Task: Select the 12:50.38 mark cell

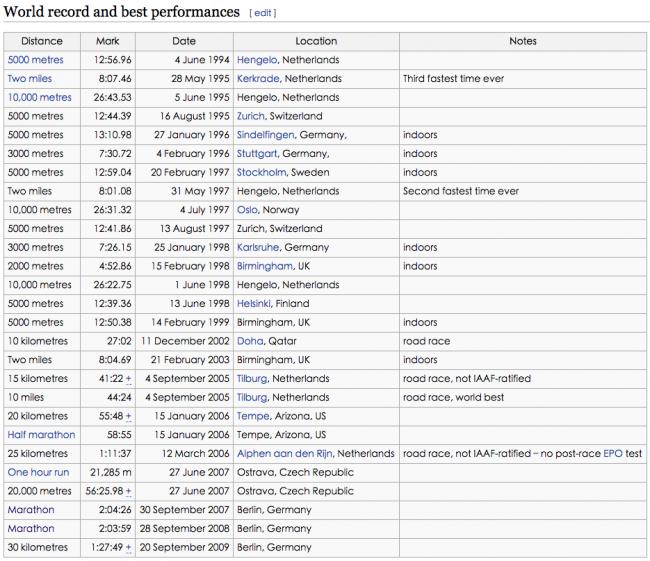Action: (108, 322)
